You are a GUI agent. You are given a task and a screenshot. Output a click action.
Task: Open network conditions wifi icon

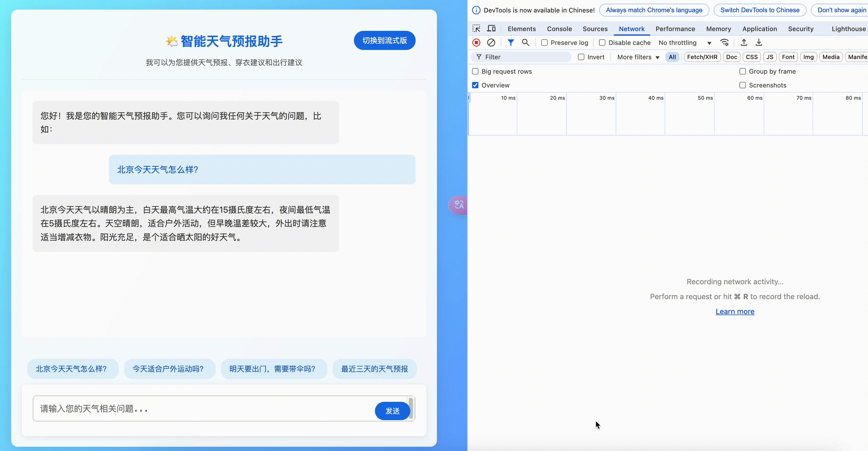724,43
